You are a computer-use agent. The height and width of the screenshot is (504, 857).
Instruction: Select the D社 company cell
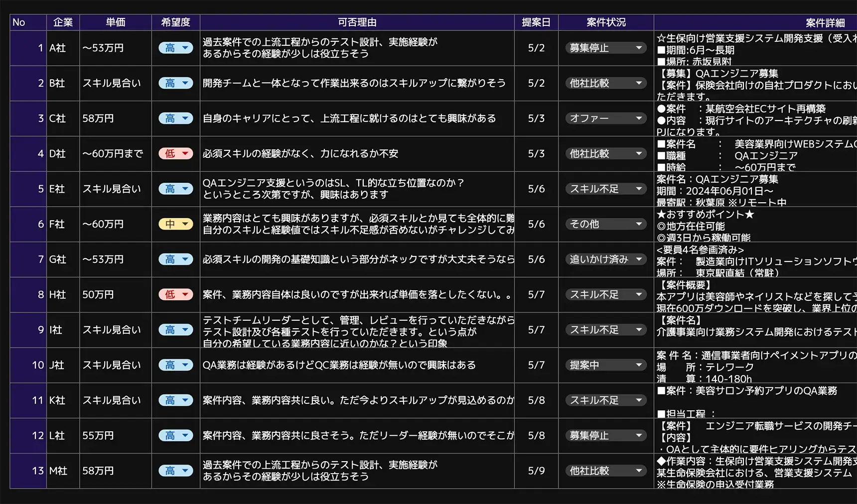(63, 153)
